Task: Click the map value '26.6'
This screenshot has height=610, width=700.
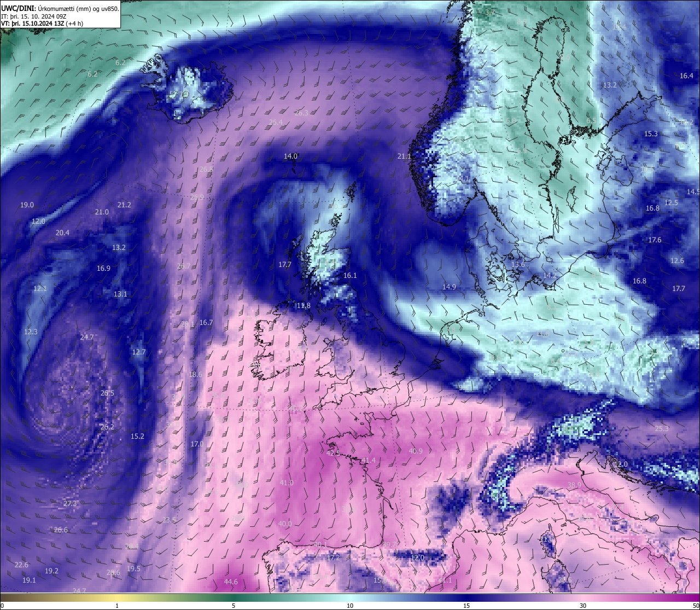Action: (x=61, y=530)
